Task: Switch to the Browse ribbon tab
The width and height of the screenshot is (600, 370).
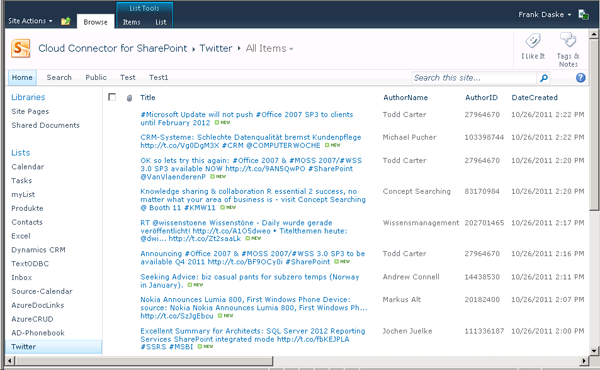Action: (x=95, y=22)
